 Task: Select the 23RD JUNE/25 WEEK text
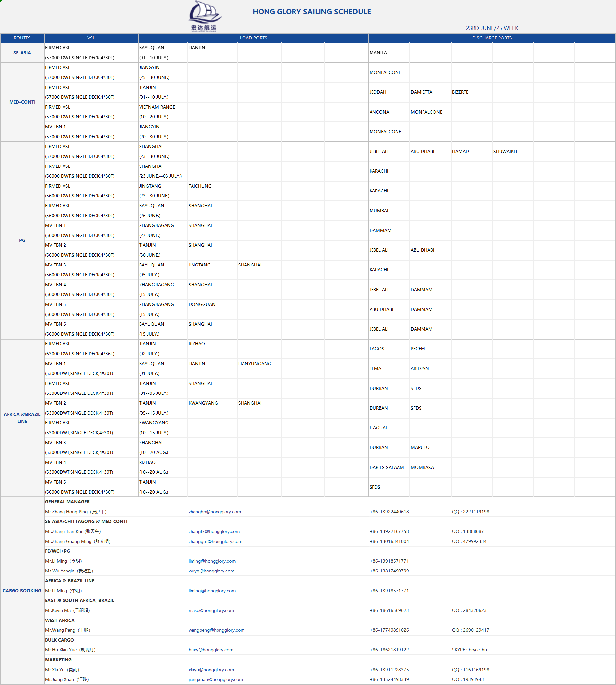tap(492, 28)
